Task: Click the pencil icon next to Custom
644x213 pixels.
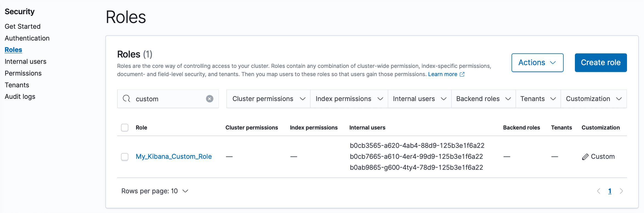Action: pyautogui.click(x=585, y=157)
